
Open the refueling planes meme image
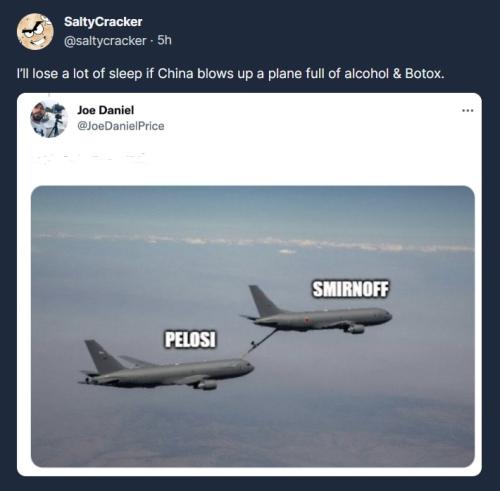253,326
